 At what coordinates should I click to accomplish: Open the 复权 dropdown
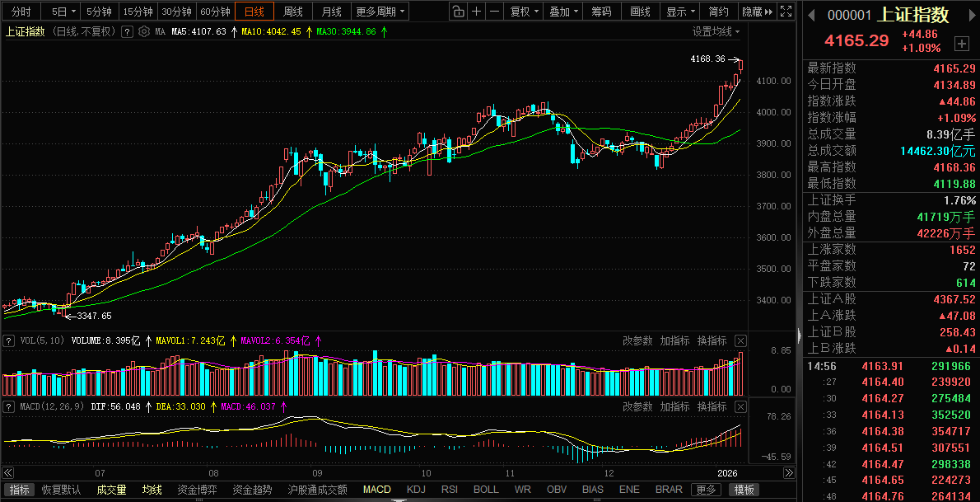coord(525,12)
